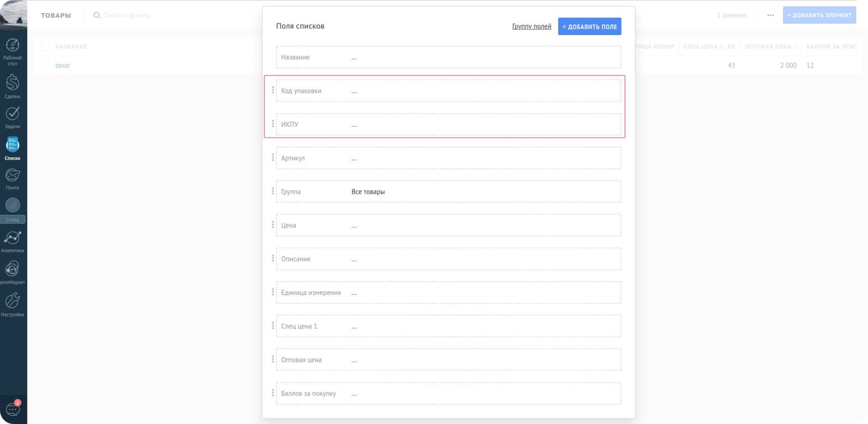
Task: Select the Списки sidebar icon
Action: (x=12, y=148)
